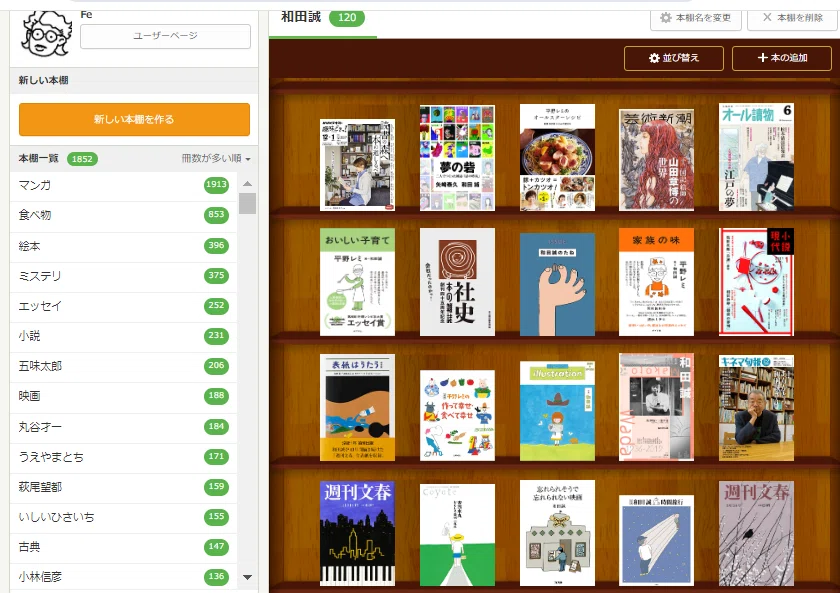
Task: Select the 絵本 shelf
Action: pos(123,246)
